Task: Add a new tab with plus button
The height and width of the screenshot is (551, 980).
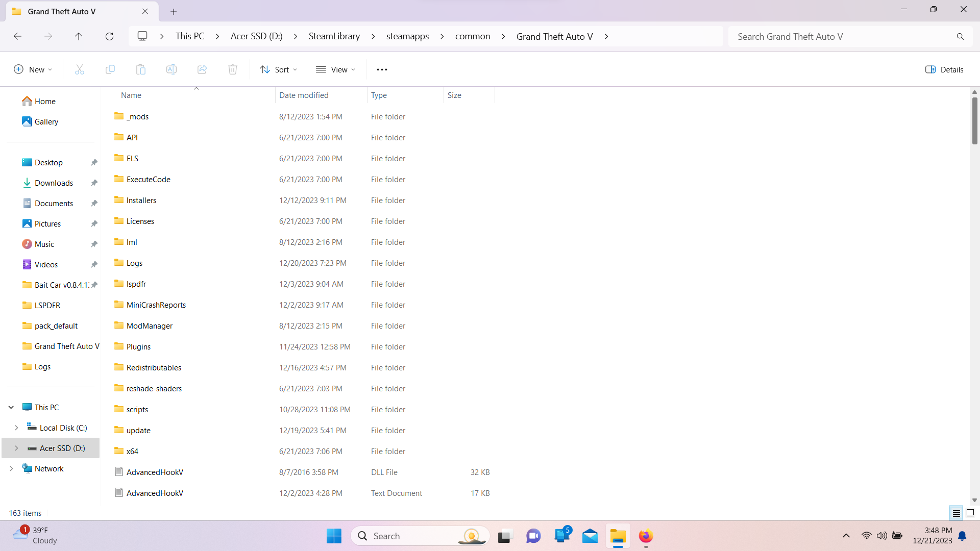Action: [174, 11]
